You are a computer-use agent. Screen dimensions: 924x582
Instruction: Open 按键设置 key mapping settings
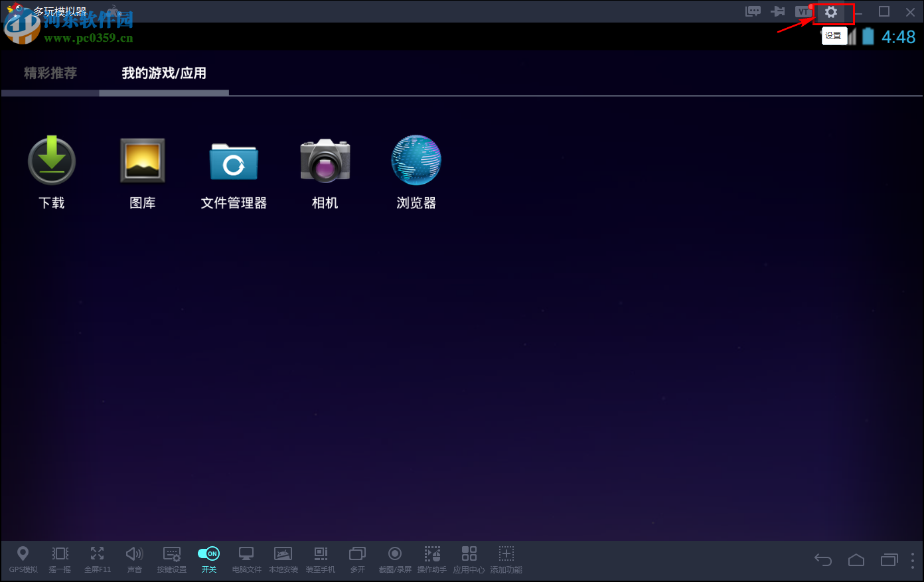point(172,559)
